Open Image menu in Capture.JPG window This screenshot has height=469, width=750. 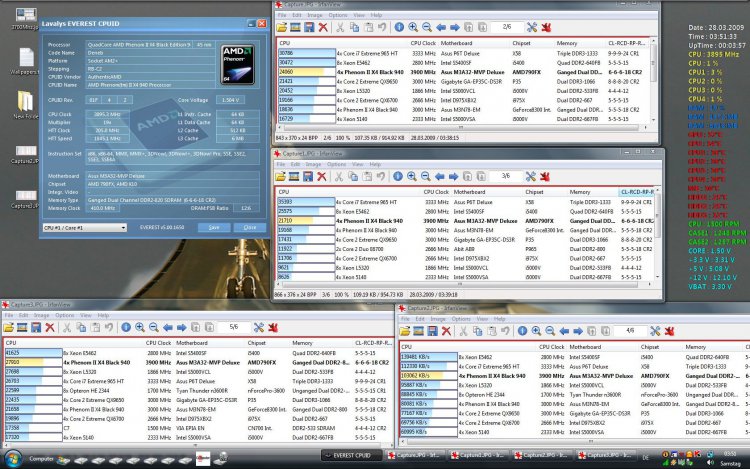pyautogui.click(x=315, y=15)
